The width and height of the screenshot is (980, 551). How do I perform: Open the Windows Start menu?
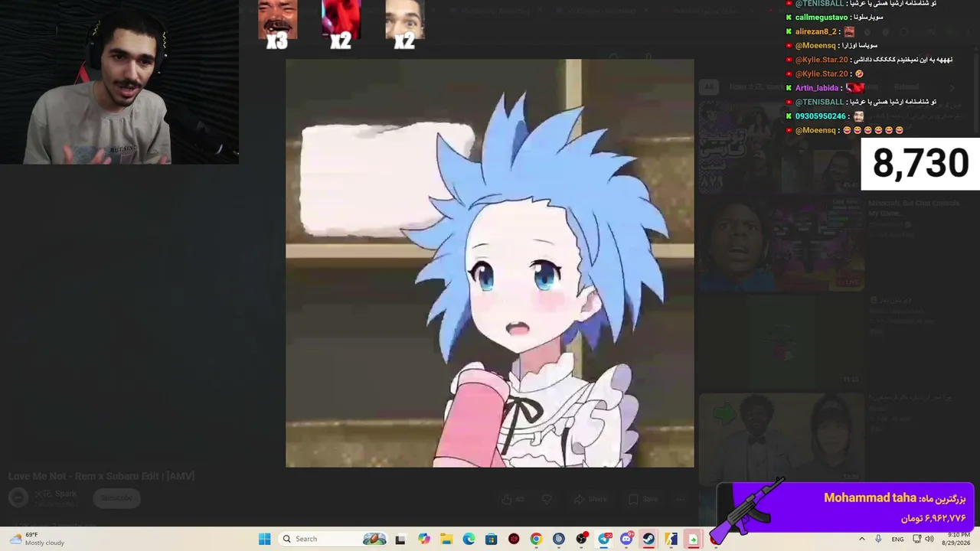[x=265, y=539]
